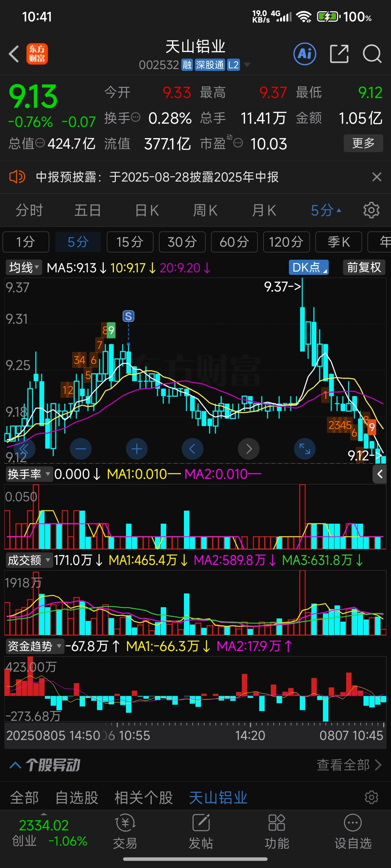Open the 功能 functions icon
The height and width of the screenshot is (868, 391).
[x=277, y=832]
